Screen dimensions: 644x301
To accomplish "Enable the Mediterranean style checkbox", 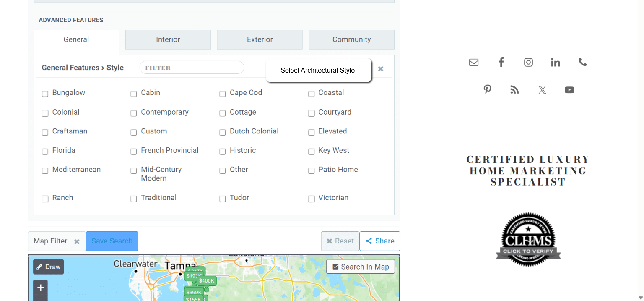I will [x=45, y=170].
